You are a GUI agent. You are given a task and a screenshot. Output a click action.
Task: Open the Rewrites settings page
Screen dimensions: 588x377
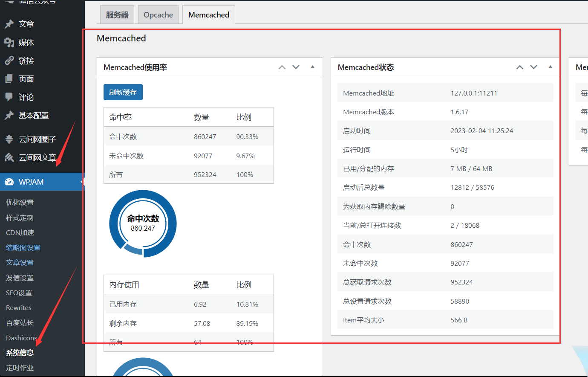[20, 307]
